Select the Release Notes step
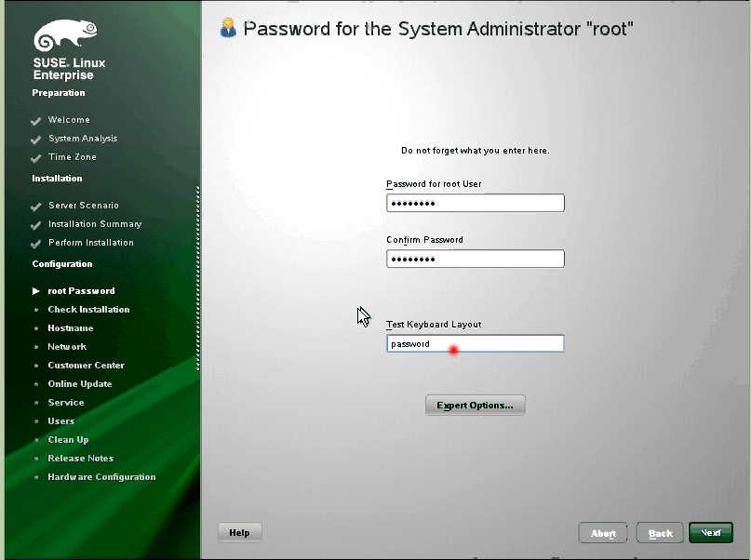This screenshot has height=560, width=751. 80,459
